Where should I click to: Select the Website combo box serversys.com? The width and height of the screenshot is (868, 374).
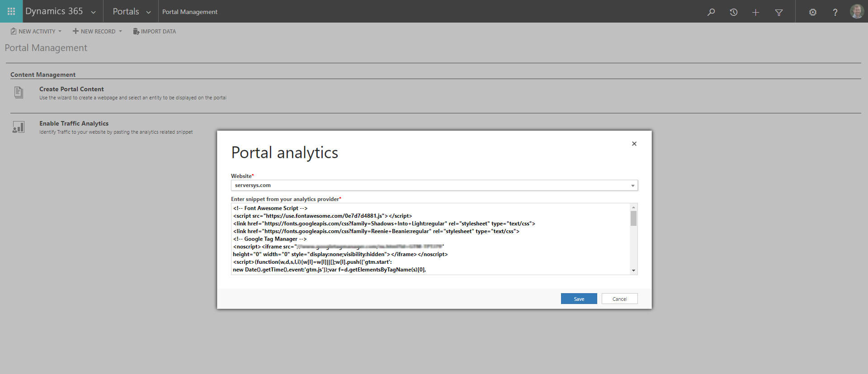tap(434, 185)
